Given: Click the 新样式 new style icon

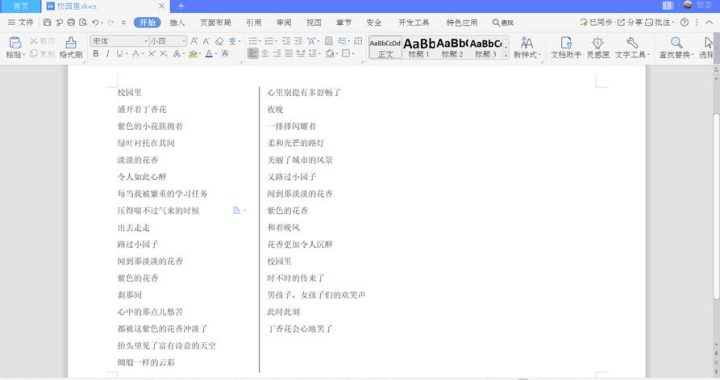Looking at the screenshot, I should pyautogui.click(x=527, y=43).
